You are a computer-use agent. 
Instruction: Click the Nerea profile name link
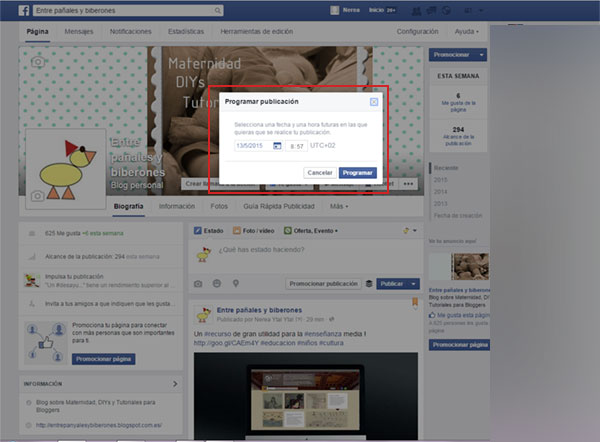(x=351, y=10)
